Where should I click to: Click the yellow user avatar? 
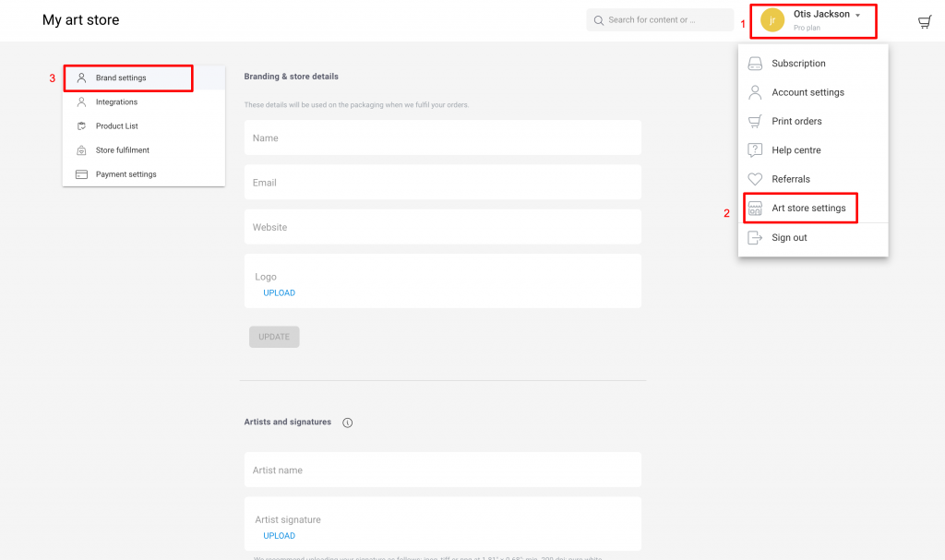pyautogui.click(x=772, y=20)
